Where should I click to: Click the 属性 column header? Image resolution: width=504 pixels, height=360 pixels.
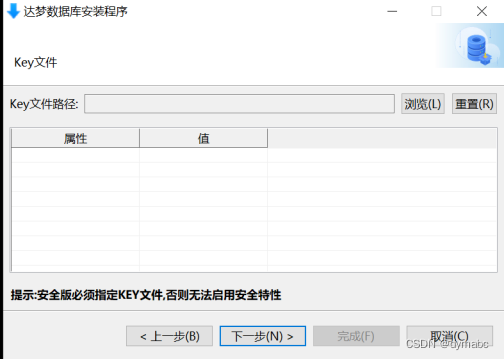[75, 138]
